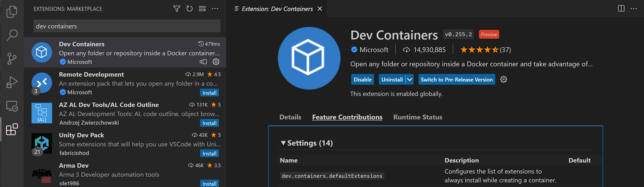This screenshot has height=187, width=644.
Task: Toggle split editor layout icon
Action: tap(621, 9)
